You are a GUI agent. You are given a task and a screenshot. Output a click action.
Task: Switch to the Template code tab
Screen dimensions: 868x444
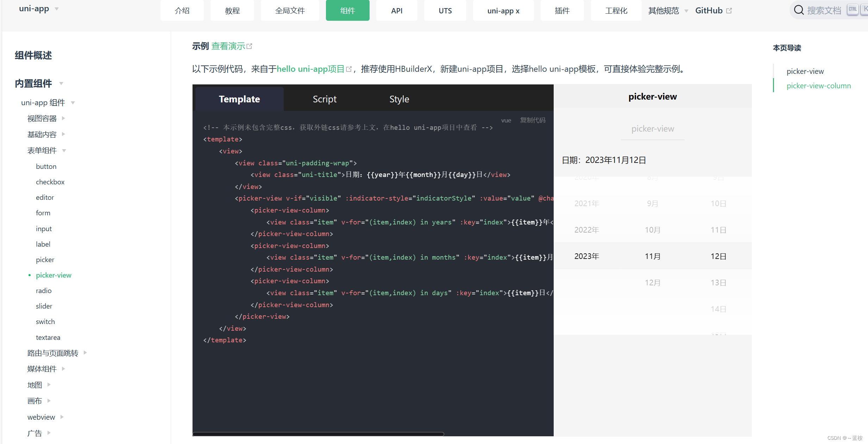pyautogui.click(x=239, y=99)
